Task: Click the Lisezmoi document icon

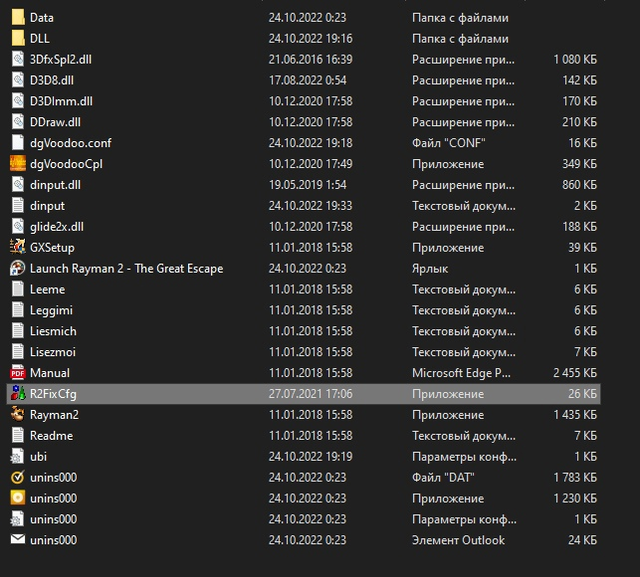Action: coord(18,351)
